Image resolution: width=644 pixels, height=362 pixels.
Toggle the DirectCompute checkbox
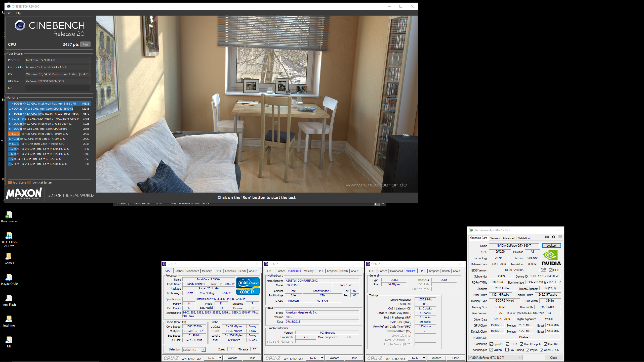[x=521, y=344]
